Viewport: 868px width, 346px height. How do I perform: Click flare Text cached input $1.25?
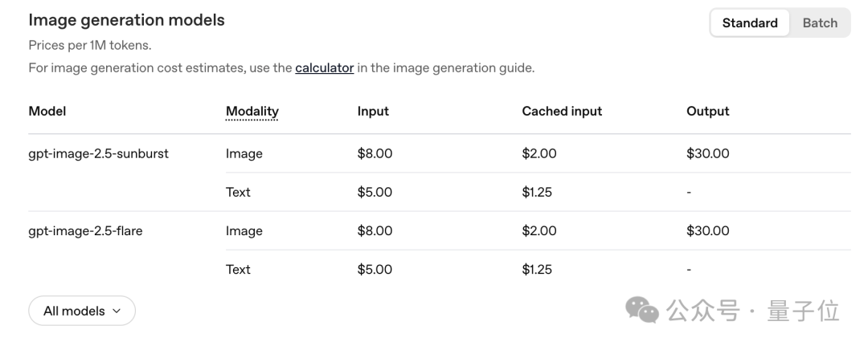(x=537, y=270)
